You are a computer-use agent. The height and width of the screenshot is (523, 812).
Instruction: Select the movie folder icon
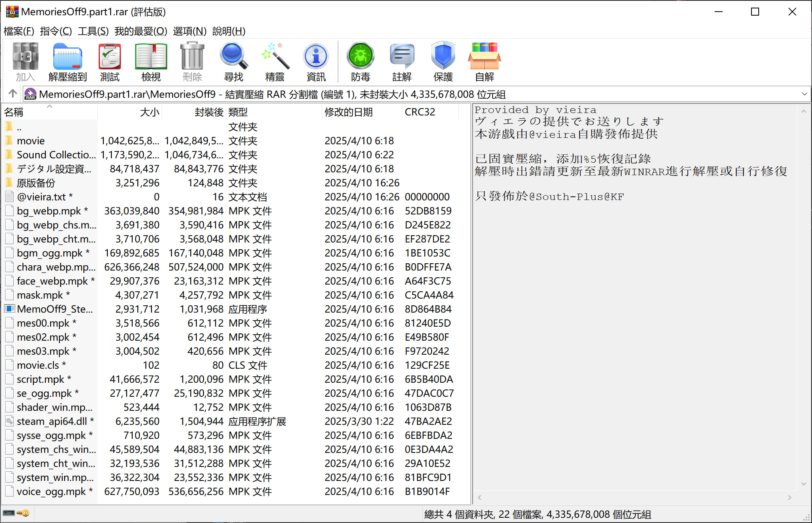tap(9, 141)
